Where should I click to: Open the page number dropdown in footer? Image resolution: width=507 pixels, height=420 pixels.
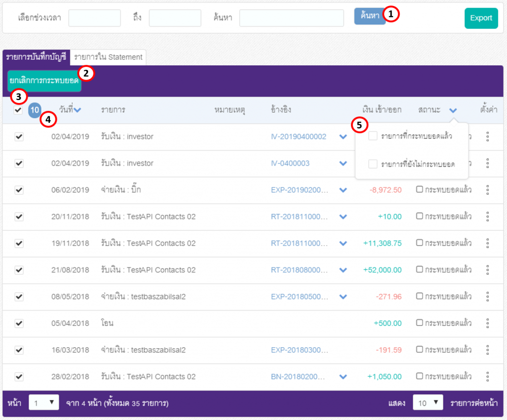44,403
